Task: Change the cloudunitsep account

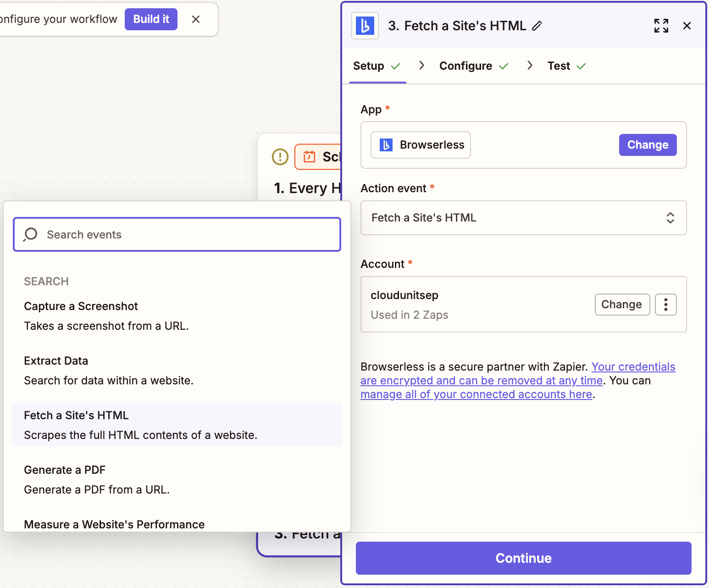Action: pos(622,304)
